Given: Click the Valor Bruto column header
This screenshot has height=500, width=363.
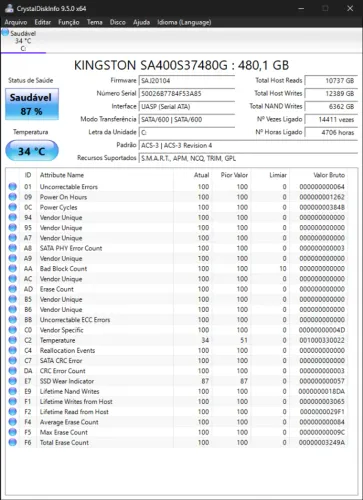Looking at the screenshot, I should point(329,175).
